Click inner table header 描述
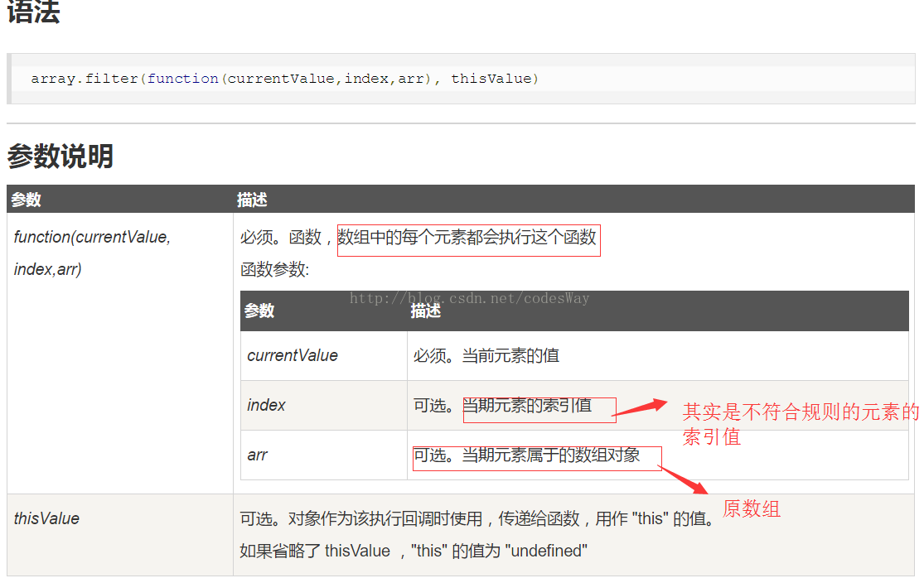The height and width of the screenshot is (578, 924). [425, 311]
